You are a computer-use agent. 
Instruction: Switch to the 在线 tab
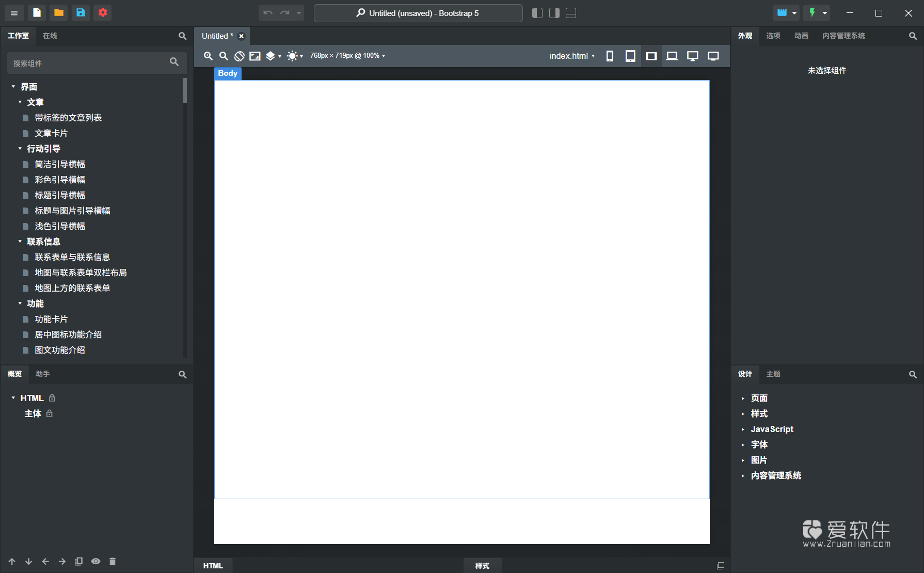[x=50, y=36]
